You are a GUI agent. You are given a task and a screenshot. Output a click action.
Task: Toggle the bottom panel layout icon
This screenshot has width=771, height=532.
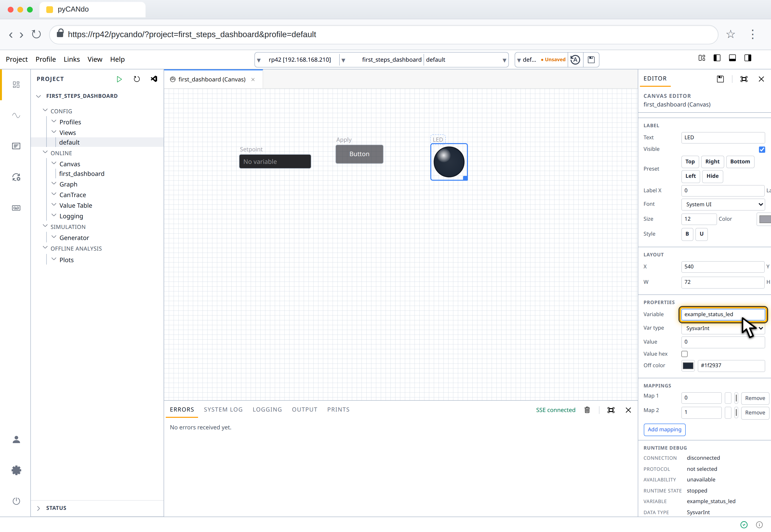click(732, 58)
